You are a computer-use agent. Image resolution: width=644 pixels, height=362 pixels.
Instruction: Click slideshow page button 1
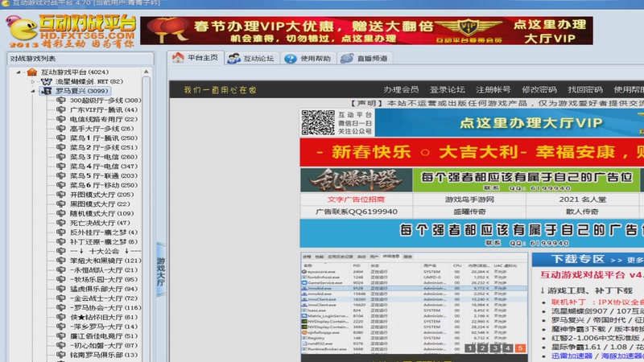[470, 348]
